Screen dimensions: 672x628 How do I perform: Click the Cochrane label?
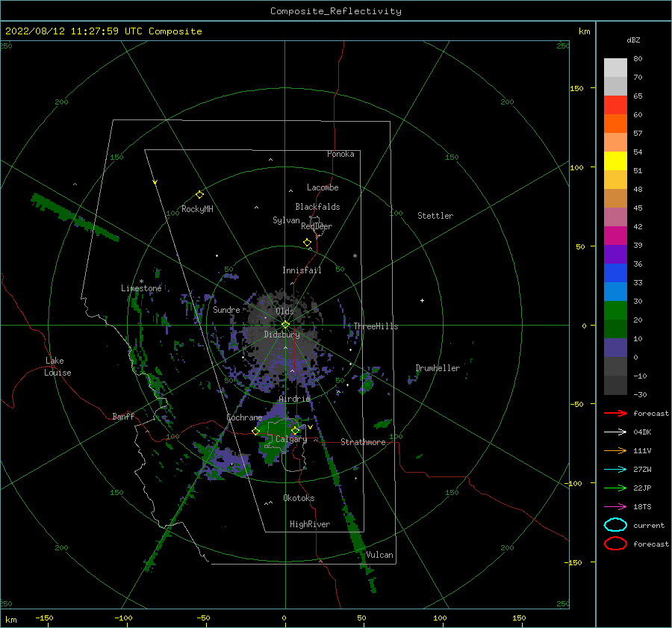pyautogui.click(x=244, y=417)
